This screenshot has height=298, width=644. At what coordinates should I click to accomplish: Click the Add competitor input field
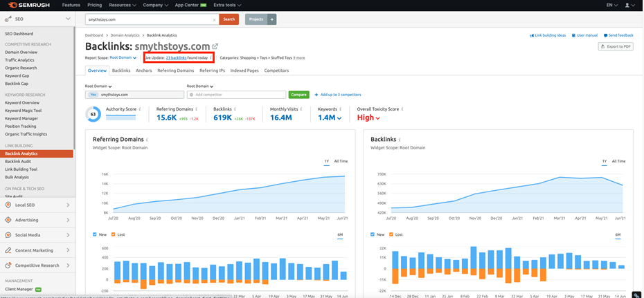pos(237,95)
